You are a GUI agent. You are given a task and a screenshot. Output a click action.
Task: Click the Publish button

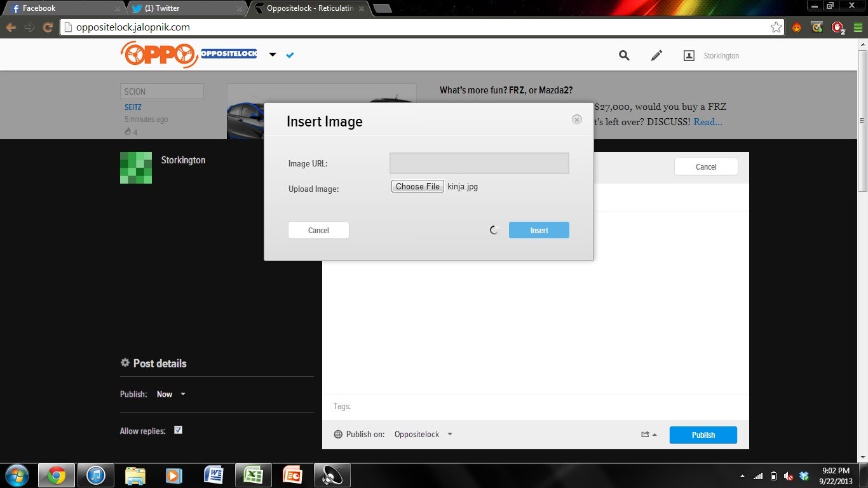pos(703,435)
